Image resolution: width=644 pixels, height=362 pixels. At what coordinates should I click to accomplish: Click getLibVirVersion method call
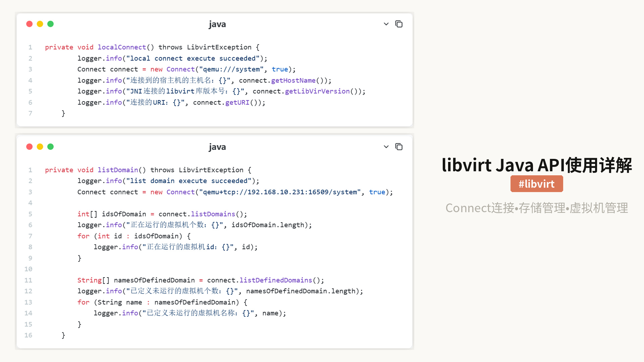317,91
